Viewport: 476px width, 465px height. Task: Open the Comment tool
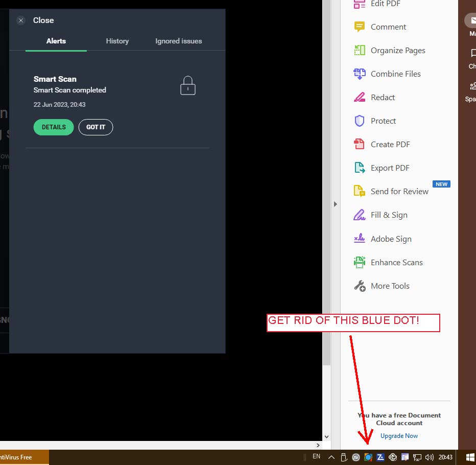tap(388, 27)
